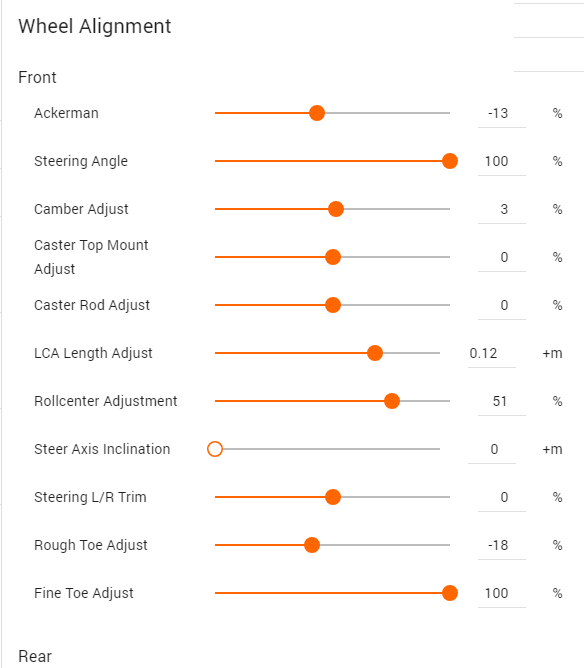Click the Fine Toe Adjust slider handle
Screen dimensions: 584x668
[x=449, y=593]
